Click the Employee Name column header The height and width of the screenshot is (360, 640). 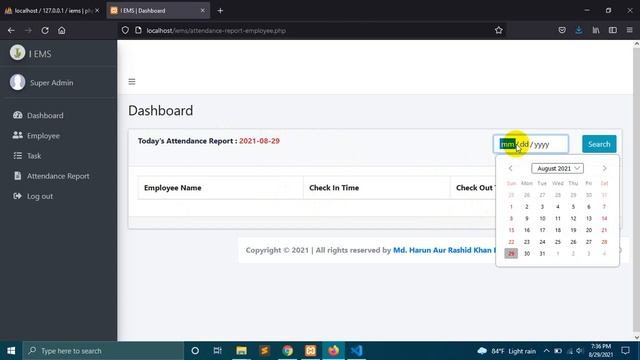coord(220,188)
